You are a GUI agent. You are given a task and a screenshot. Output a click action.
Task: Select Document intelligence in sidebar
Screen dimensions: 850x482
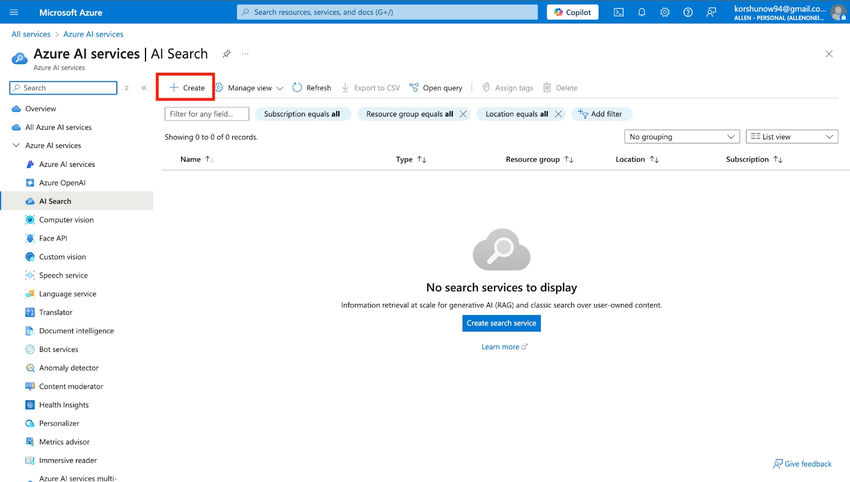76,331
